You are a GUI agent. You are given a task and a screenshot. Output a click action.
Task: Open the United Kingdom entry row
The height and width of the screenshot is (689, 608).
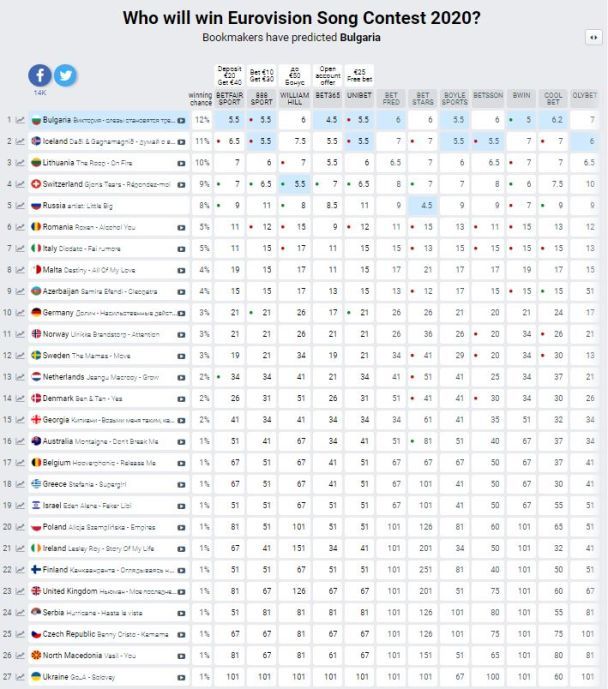[109, 591]
